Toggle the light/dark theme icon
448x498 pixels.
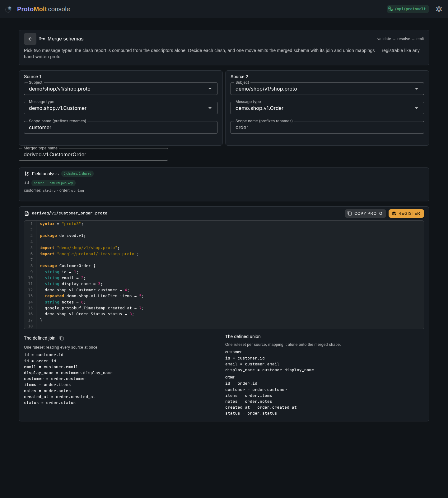pos(439,9)
